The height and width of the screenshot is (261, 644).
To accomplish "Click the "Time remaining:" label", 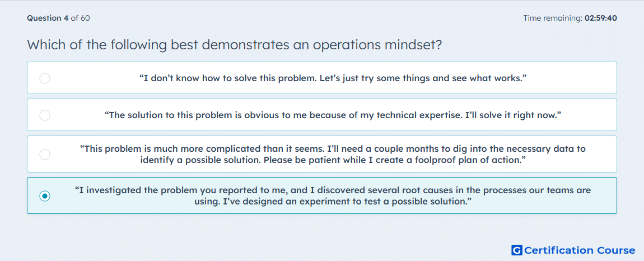I will click(x=553, y=18).
